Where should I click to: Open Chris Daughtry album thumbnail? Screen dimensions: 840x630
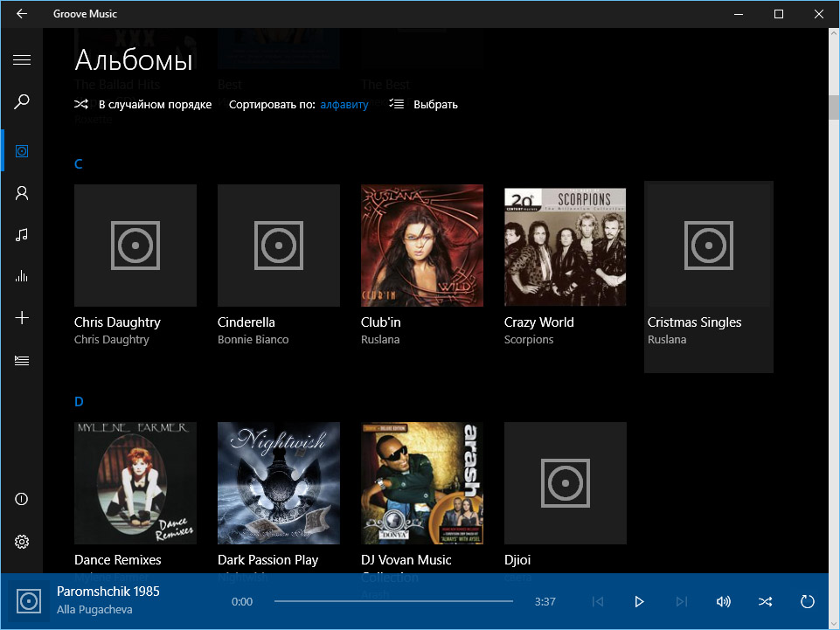(135, 246)
